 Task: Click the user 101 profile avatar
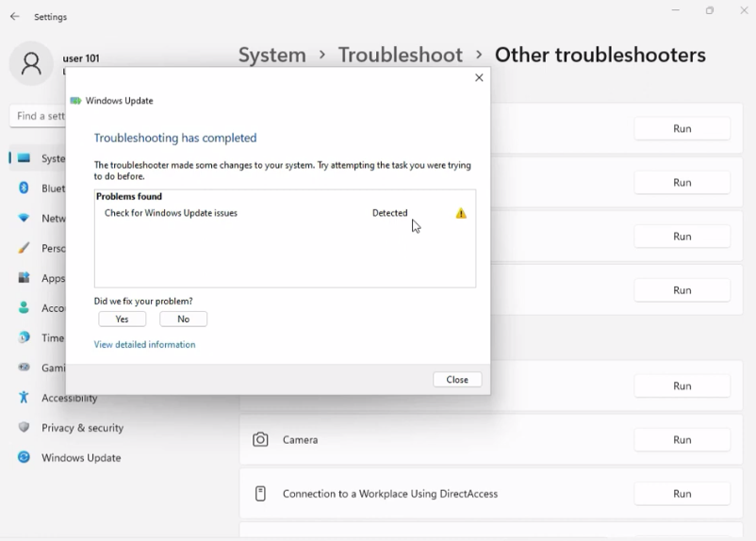click(31, 64)
